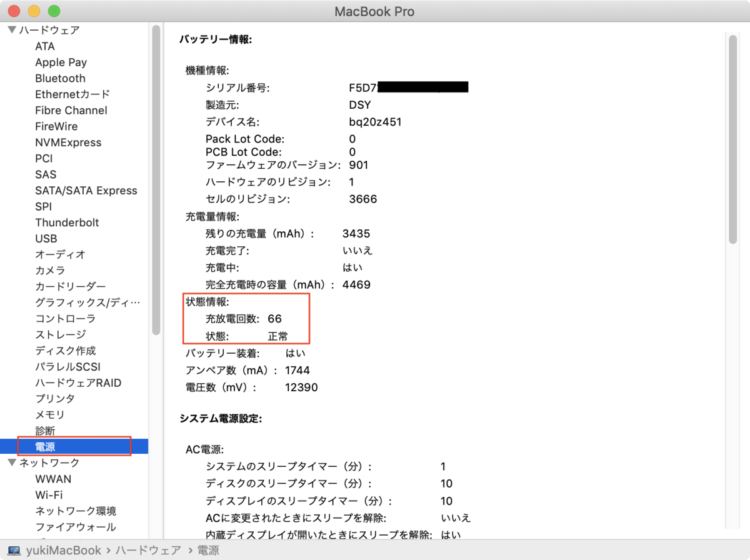Viewport: 750px width, 560px height.
Task: Click full charge capacity value 4469
Action: click(x=356, y=285)
